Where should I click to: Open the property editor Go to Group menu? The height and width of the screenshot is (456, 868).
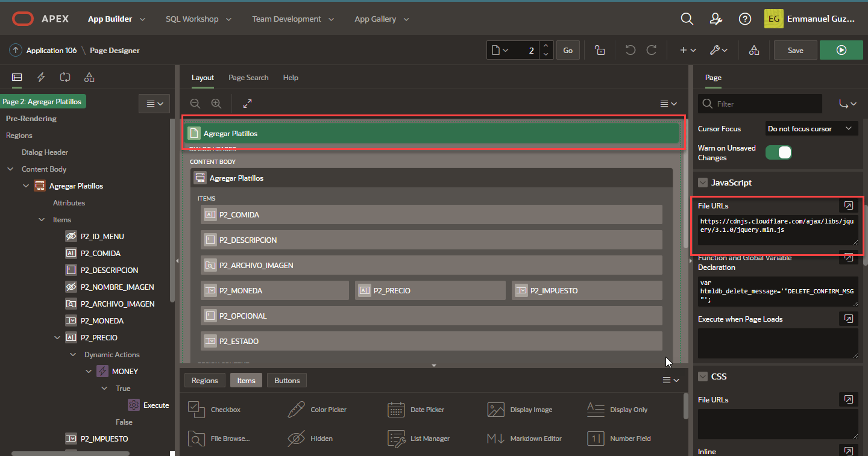tap(848, 104)
